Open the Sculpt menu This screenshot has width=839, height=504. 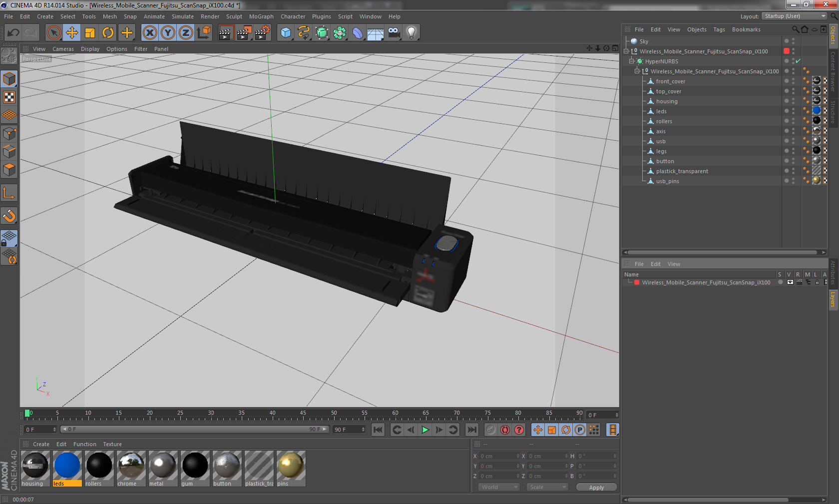pyautogui.click(x=234, y=16)
